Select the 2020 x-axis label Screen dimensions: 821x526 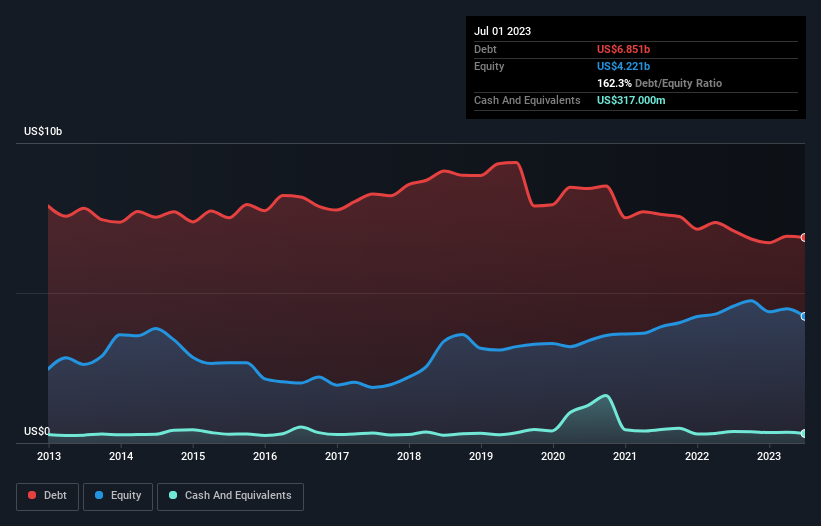pos(553,456)
